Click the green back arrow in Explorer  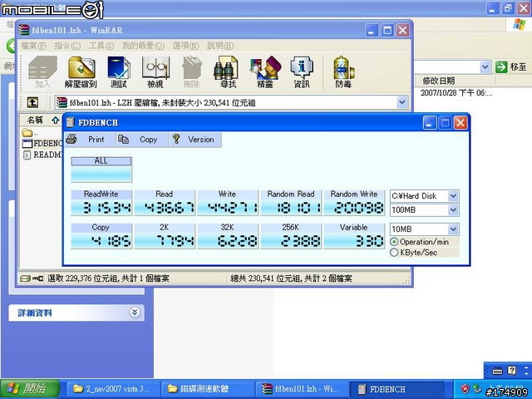[11, 46]
